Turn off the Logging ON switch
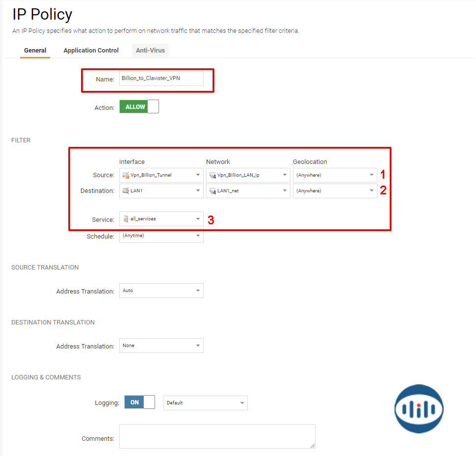The height and width of the screenshot is (456, 476). coord(139,402)
